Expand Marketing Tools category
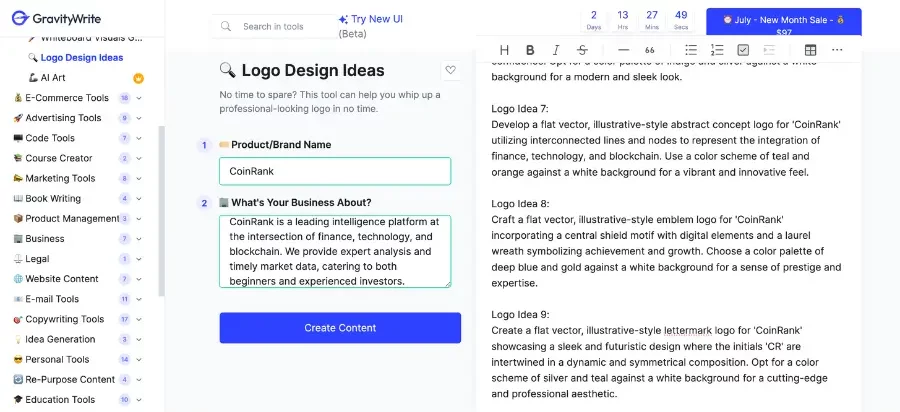 pos(138,178)
